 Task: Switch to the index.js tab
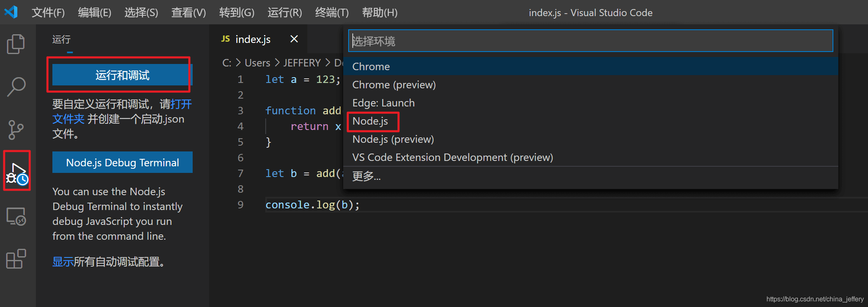tap(252, 39)
